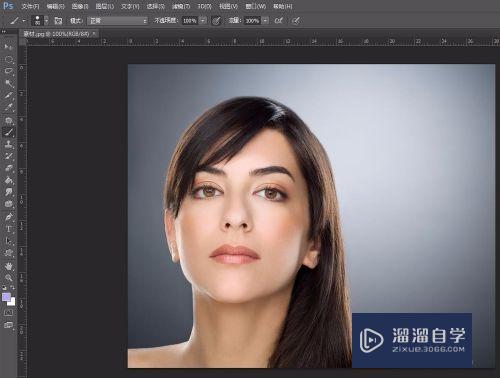Image resolution: width=500 pixels, height=378 pixels.
Task: Click the brush tool preset icon
Action: [x=14, y=21]
